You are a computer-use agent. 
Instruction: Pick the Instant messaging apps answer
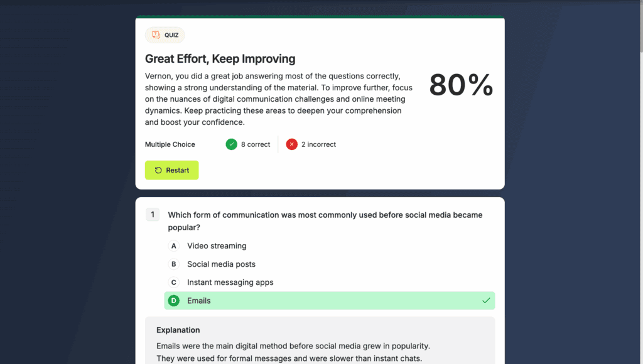[x=230, y=282]
